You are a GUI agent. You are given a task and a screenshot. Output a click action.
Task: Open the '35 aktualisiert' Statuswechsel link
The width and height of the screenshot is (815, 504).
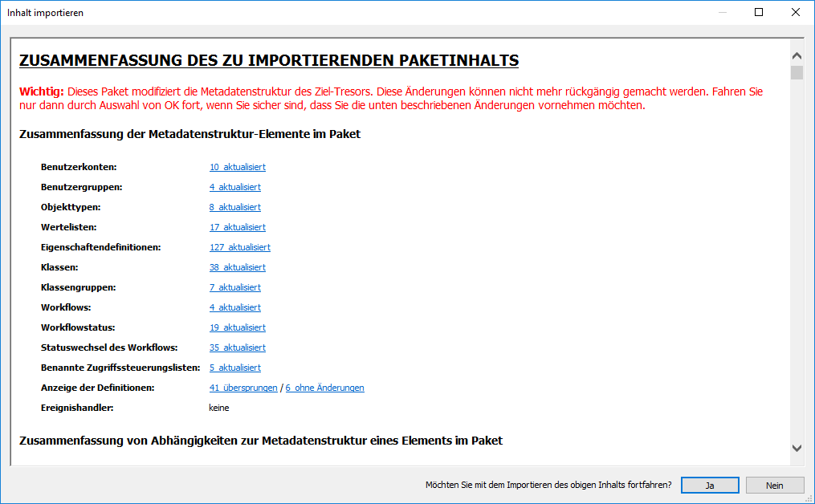pos(237,348)
